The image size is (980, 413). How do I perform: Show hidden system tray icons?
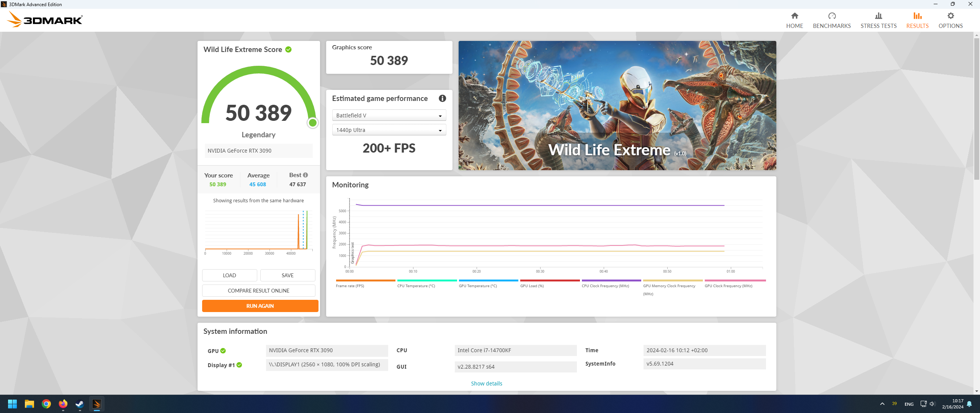[x=882, y=404]
